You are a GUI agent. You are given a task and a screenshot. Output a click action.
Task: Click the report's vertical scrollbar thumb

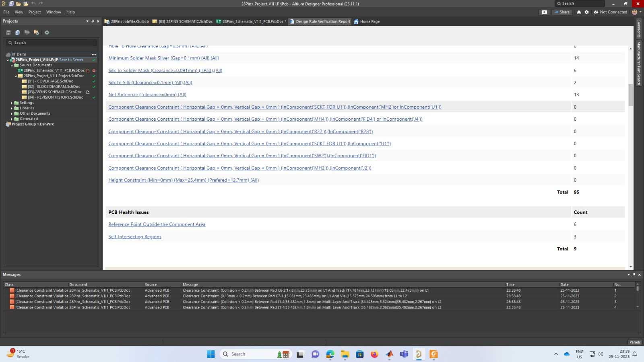pyautogui.click(x=630, y=95)
